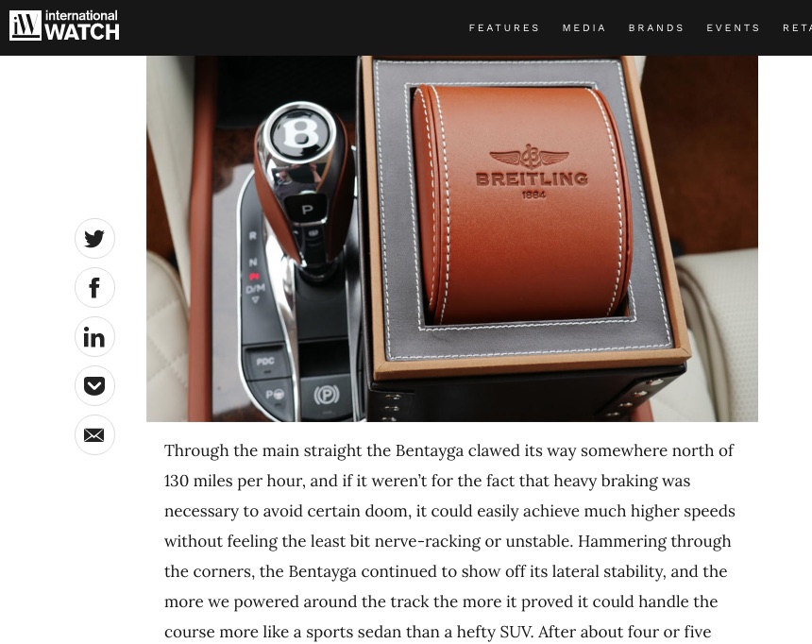Share article on Twitter
Viewport: 812px width, 644px height.
(x=94, y=238)
